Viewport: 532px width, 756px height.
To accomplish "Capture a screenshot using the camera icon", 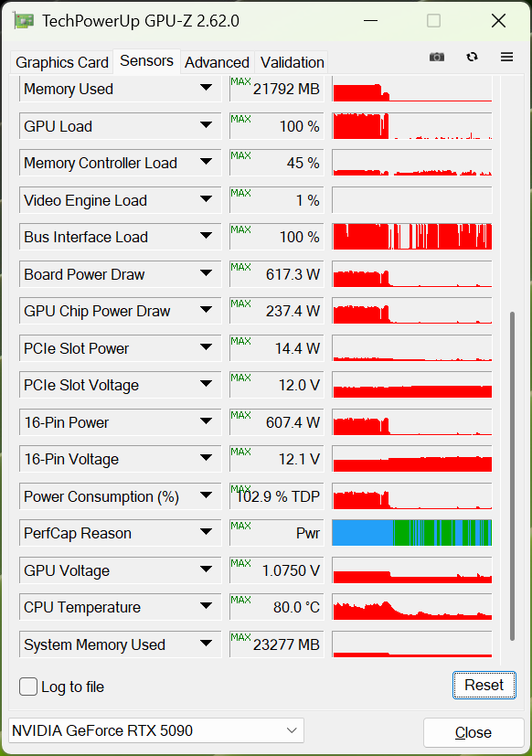I will 436,56.
